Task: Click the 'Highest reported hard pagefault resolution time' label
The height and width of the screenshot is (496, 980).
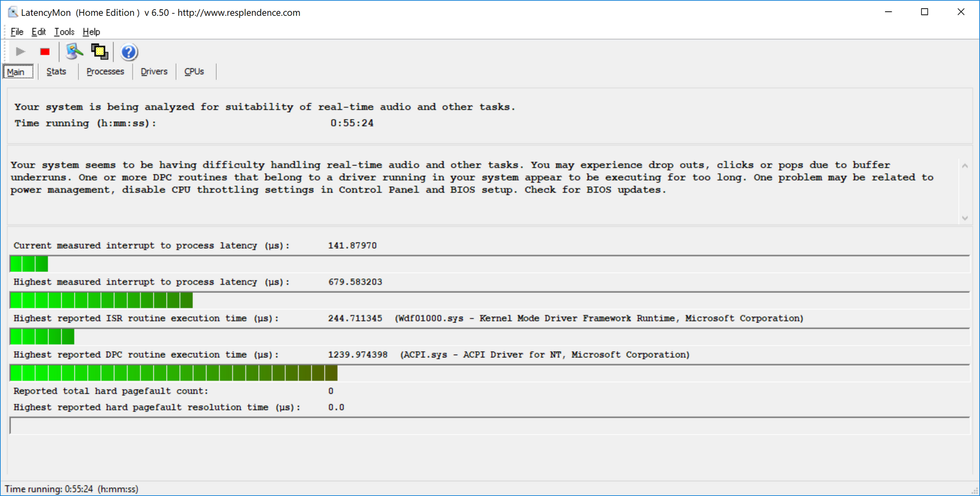Action: pos(157,407)
